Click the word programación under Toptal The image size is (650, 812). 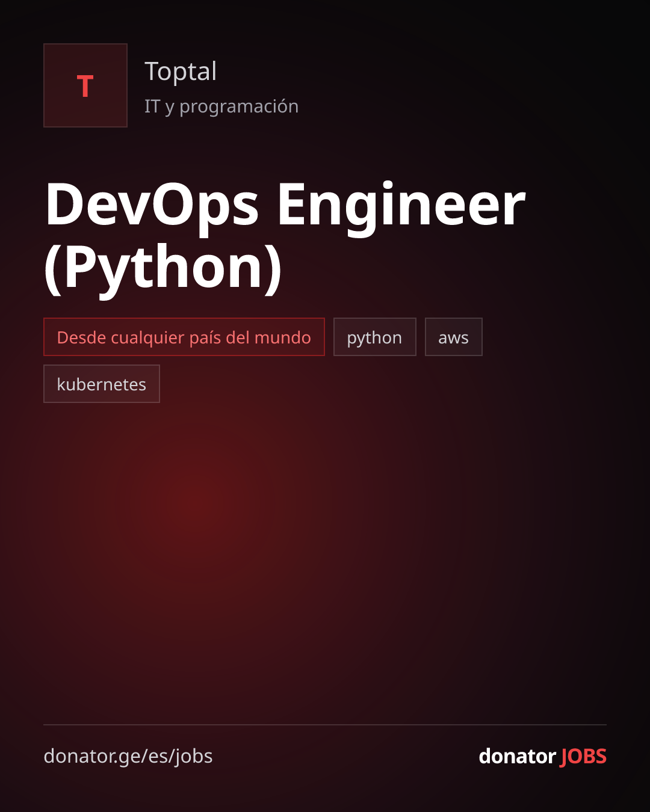(239, 106)
